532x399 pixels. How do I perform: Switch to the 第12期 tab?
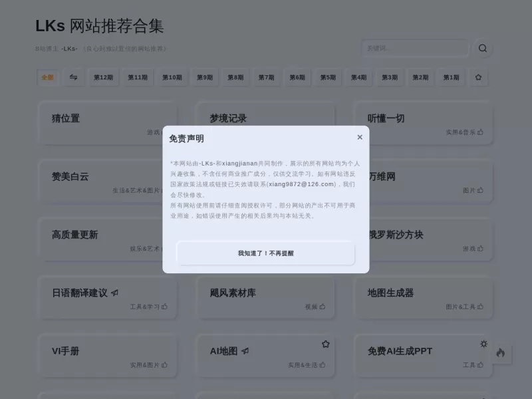104,77
